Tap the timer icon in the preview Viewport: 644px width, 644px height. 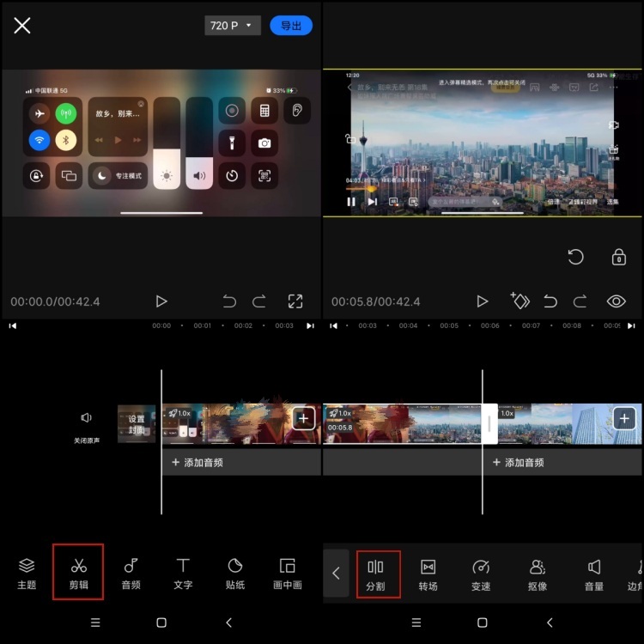pyautogui.click(x=232, y=176)
